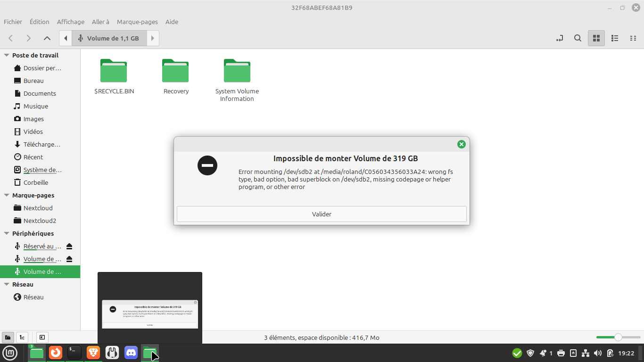Switch to list view
The image size is (644, 362).
pos(615,38)
